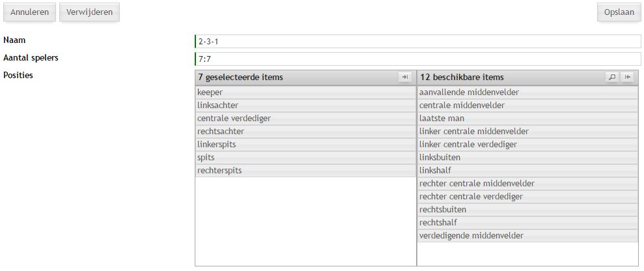Select linksachter in the selected list

tap(305, 106)
